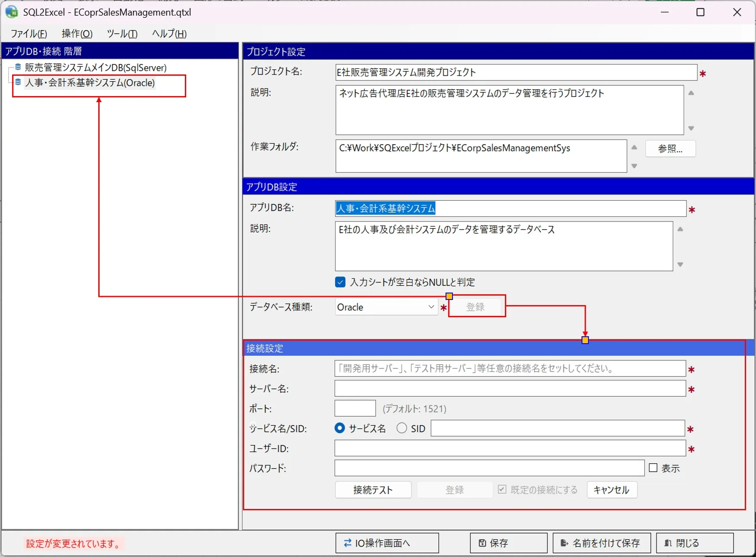This screenshot has height=557, width=756.
Task: Click into the プロジェクト名 field
Action: [x=516, y=72]
